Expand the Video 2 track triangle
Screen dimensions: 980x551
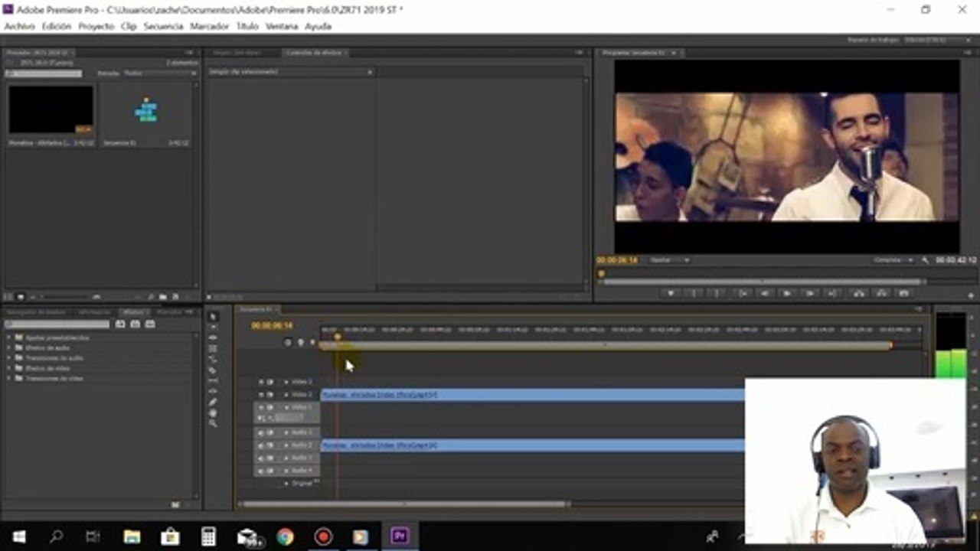click(286, 395)
